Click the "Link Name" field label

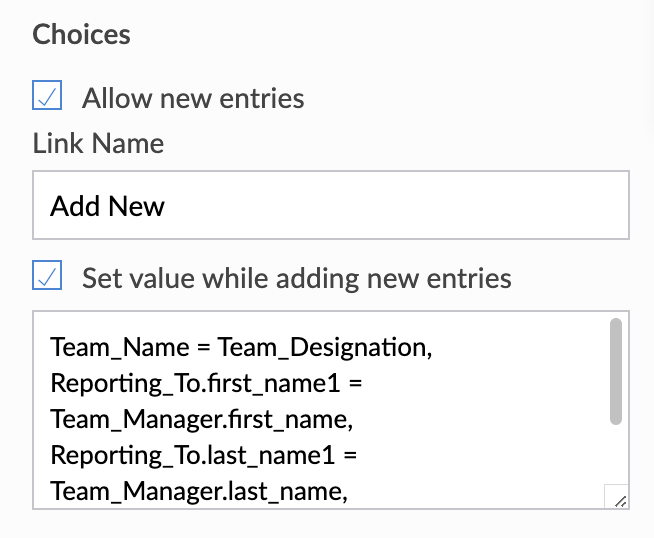coord(98,143)
